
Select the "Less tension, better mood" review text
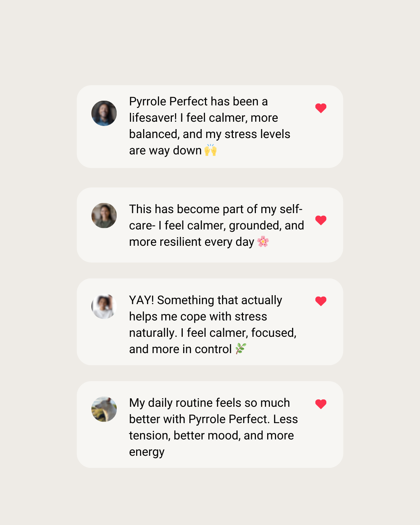[213, 427]
